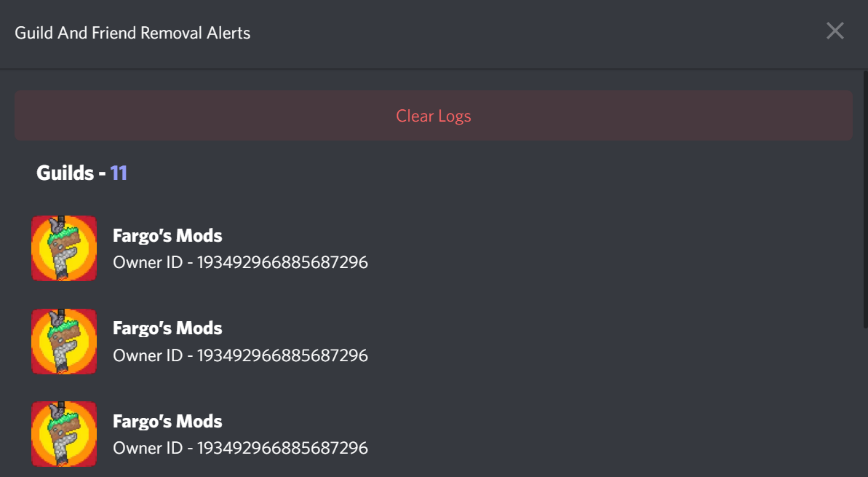This screenshot has width=868, height=477.
Task: Select the second Fargo's Mods guild name
Action: [x=167, y=328]
